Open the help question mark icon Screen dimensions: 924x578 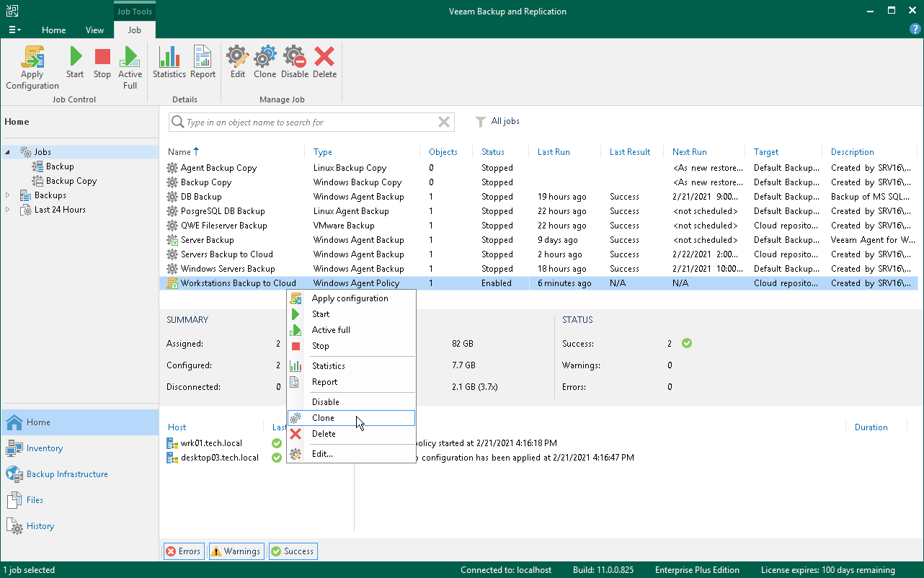coord(915,29)
